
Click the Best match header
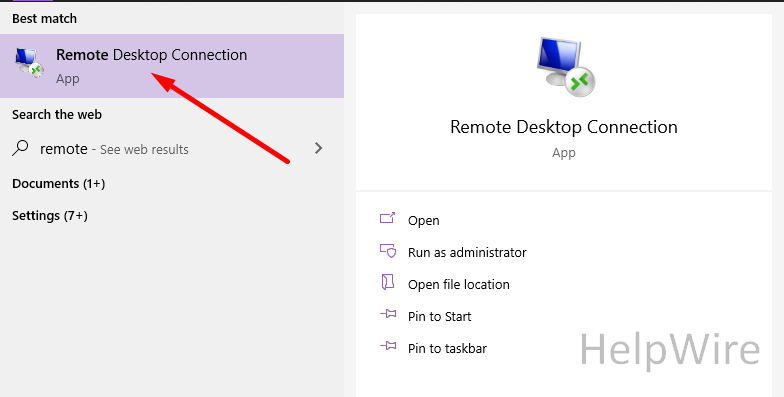[44, 18]
